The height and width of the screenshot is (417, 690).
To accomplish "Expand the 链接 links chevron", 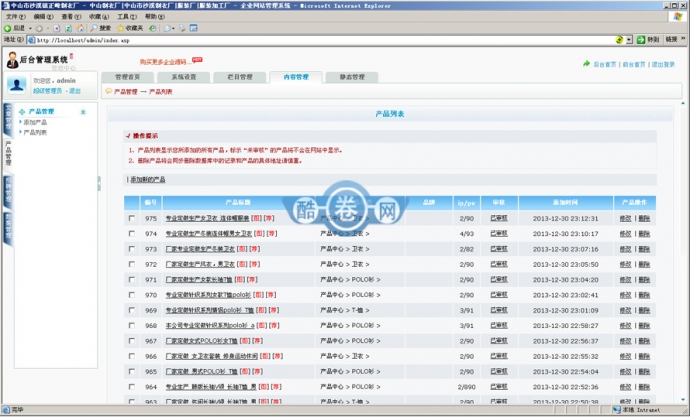I will 683,39.
